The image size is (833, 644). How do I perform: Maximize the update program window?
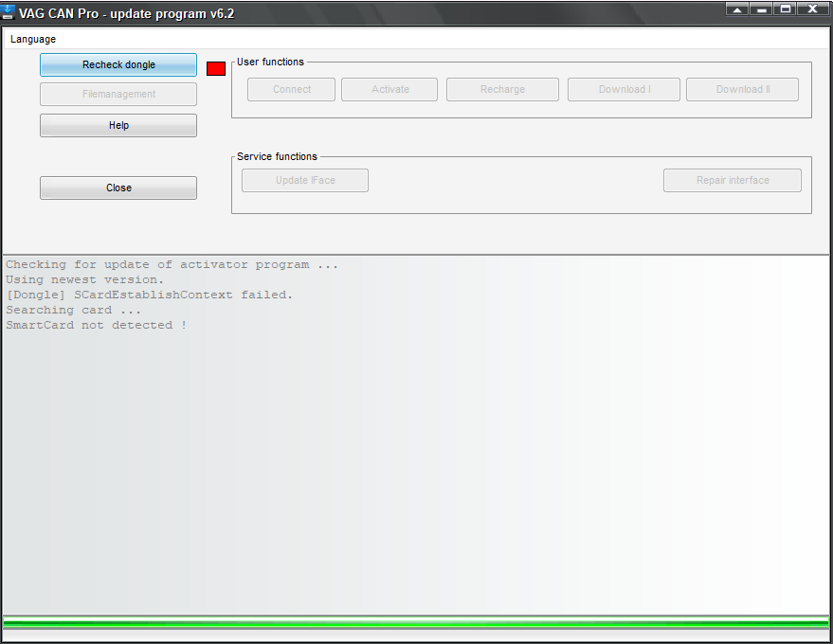click(786, 9)
